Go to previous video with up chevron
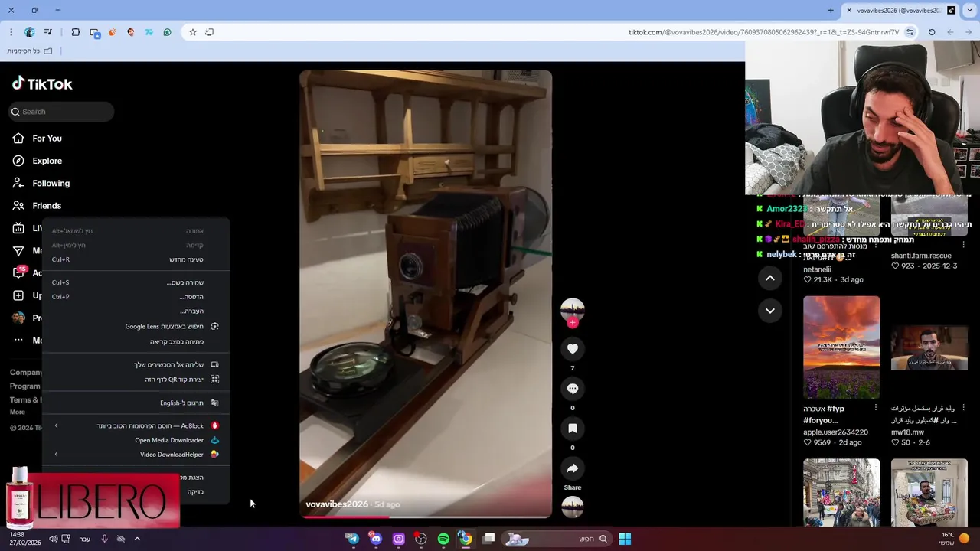Screen dimensions: 980x551 [770, 279]
